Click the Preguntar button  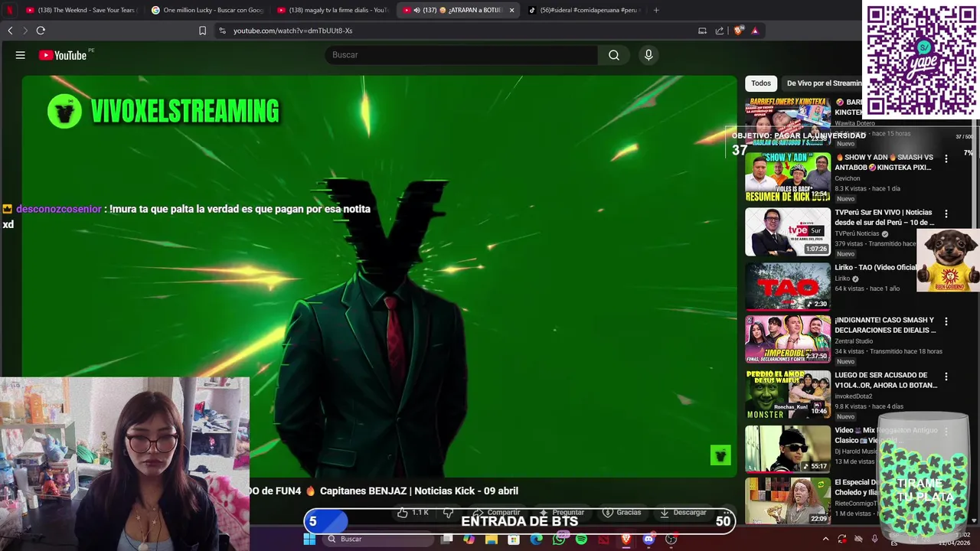click(x=563, y=513)
